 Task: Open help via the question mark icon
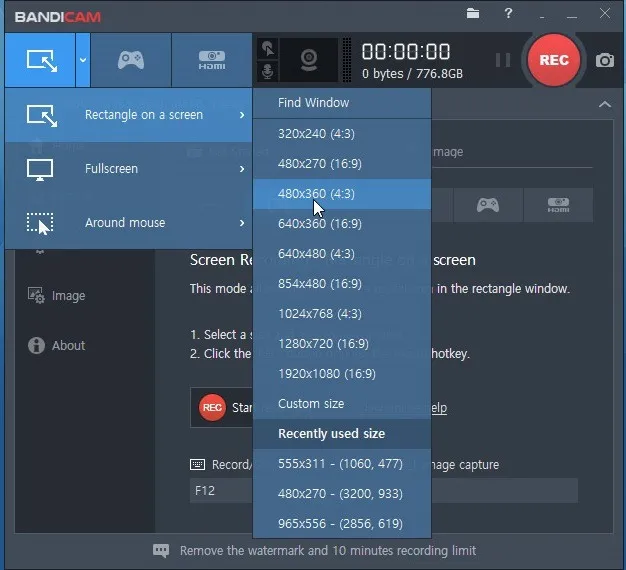(x=508, y=14)
